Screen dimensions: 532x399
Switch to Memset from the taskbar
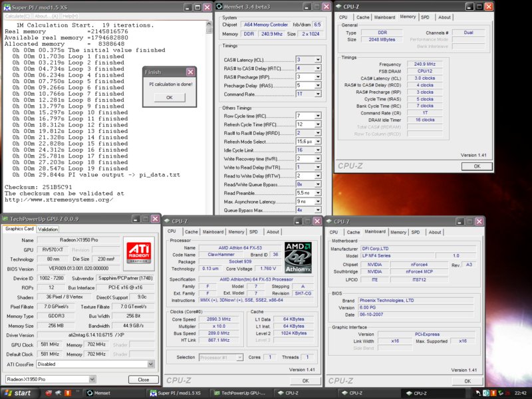(114, 393)
